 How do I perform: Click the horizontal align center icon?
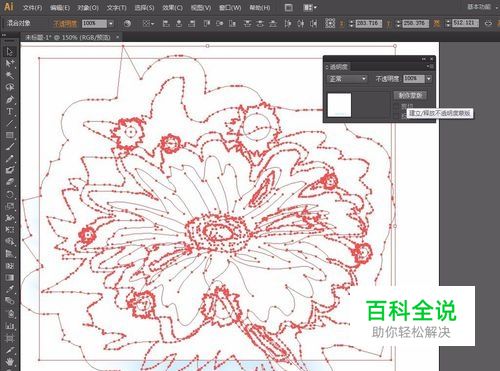point(179,23)
